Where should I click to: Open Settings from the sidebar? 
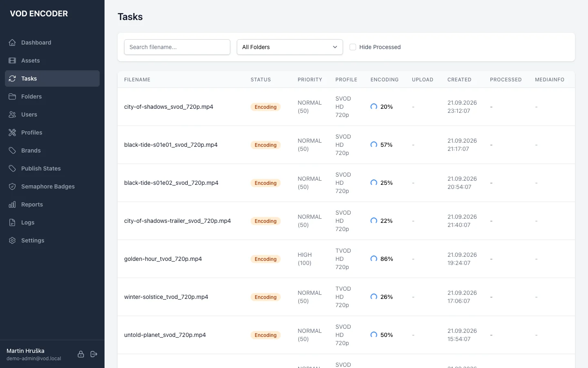point(52,240)
